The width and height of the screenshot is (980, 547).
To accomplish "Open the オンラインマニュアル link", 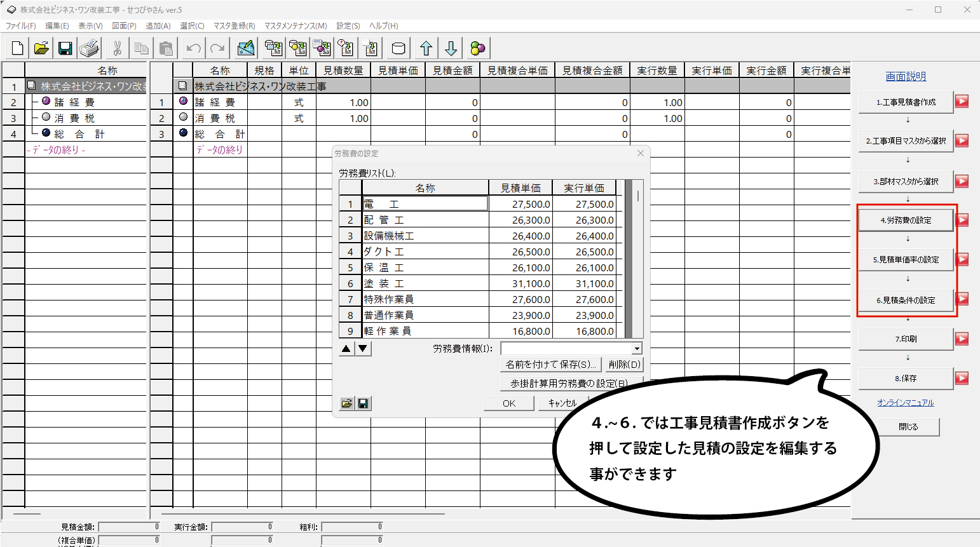I will (x=905, y=403).
